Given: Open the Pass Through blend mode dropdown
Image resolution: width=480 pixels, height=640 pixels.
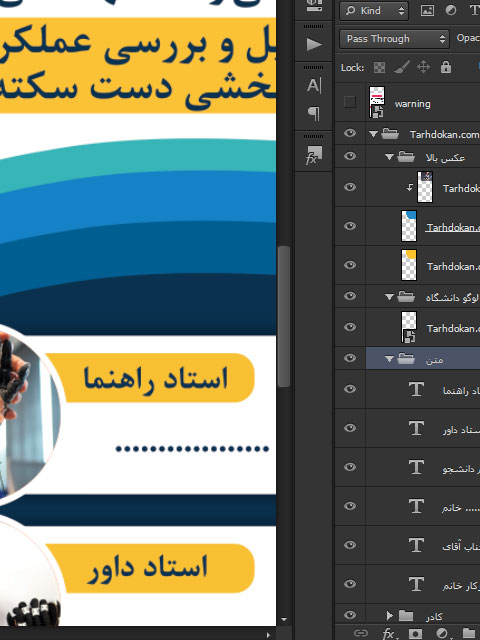Looking at the screenshot, I should click(394, 39).
